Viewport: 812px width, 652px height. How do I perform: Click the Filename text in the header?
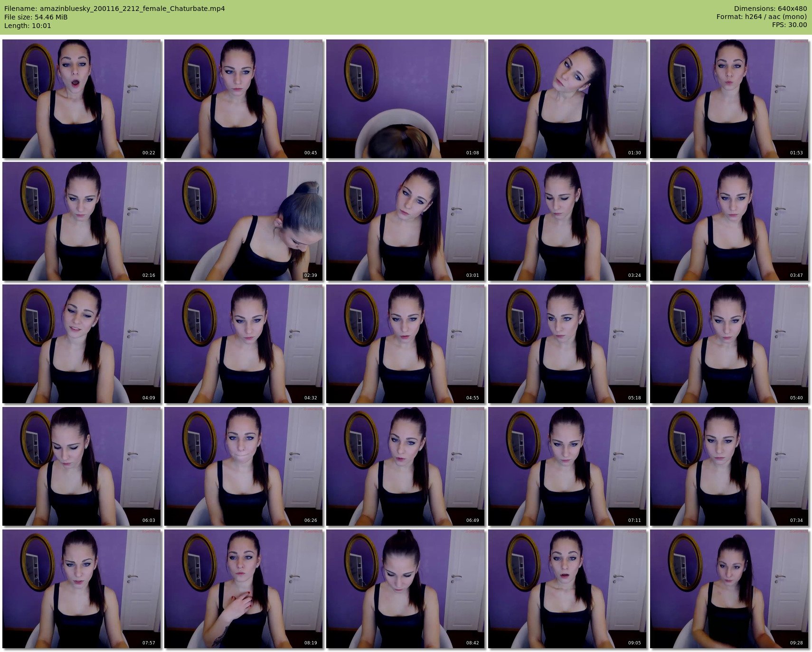pyautogui.click(x=114, y=9)
